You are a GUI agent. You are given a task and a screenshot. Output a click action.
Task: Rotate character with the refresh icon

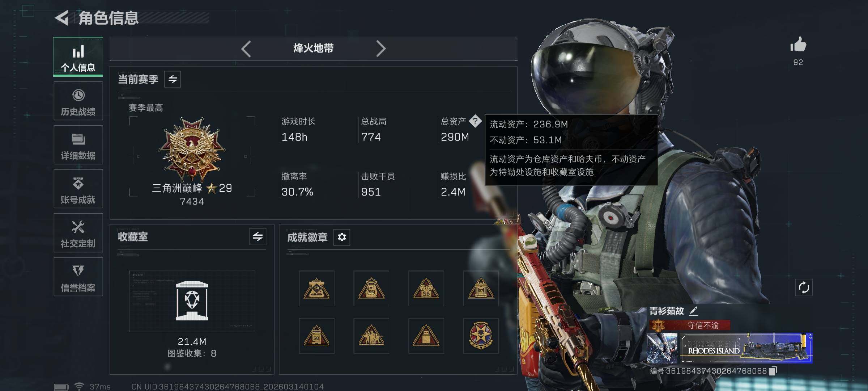tap(804, 288)
